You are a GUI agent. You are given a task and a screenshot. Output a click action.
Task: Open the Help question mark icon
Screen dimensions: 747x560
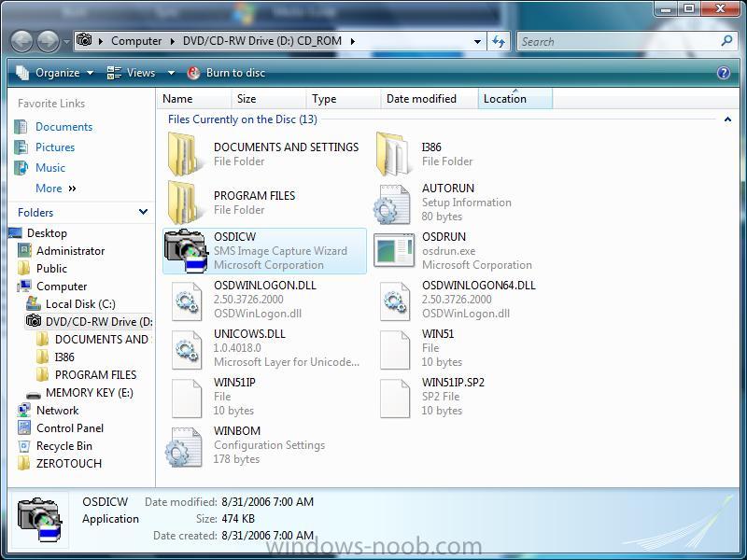click(x=723, y=73)
